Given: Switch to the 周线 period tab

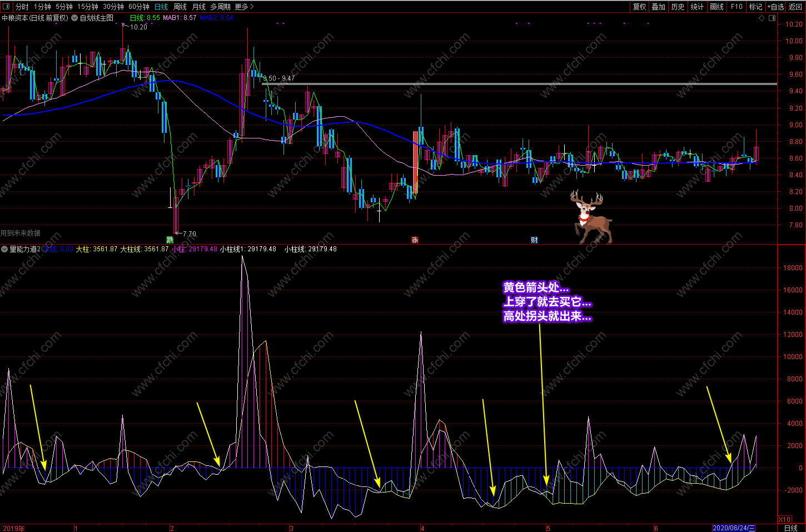Looking at the screenshot, I should coord(180,7).
